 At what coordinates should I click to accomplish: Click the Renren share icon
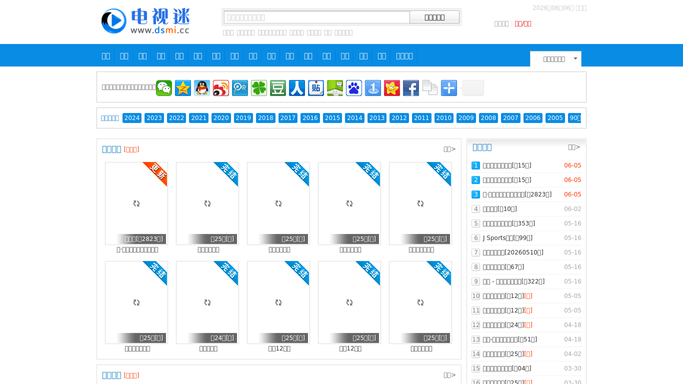click(x=297, y=88)
